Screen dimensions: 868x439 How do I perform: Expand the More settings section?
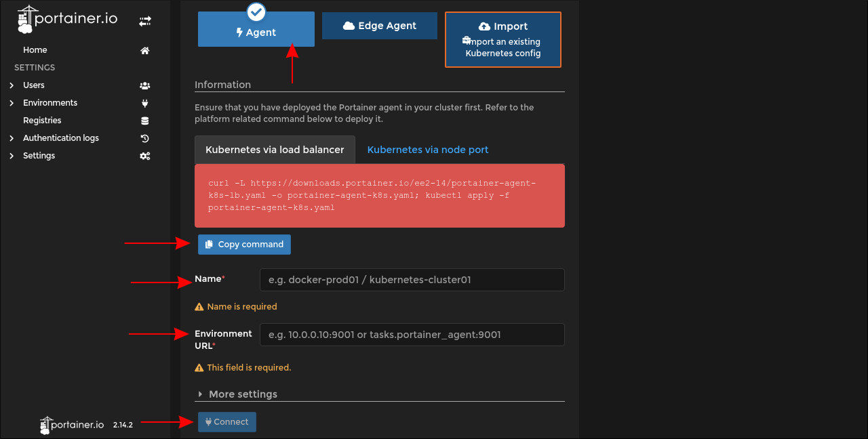237,394
